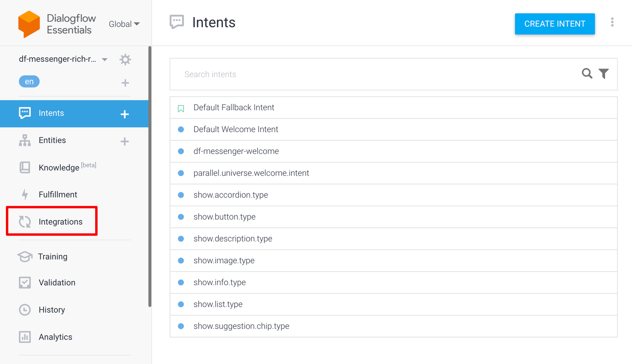Open the Entities section icon
This screenshot has width=632, height=364.
24,140
